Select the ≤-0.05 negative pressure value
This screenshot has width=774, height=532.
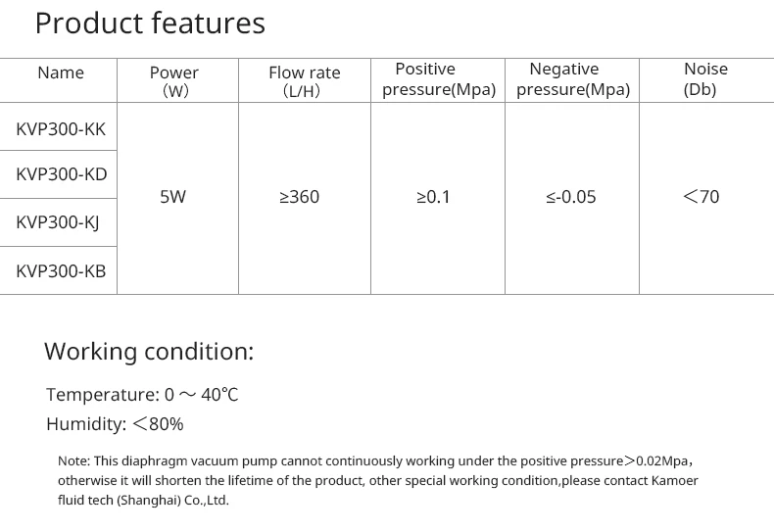click(571, 197)
